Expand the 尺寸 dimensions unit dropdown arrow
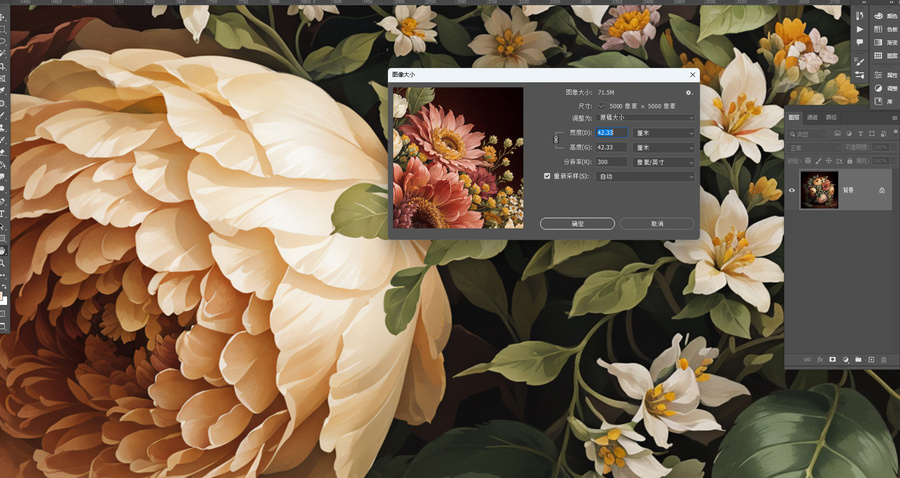 pyautogui.click(x=601, y=106)
